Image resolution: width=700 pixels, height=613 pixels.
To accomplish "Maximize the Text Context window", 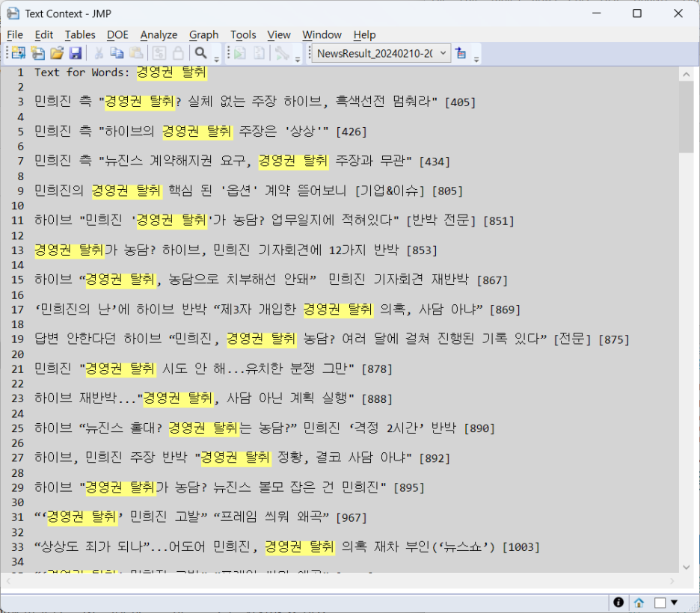I will 637,13.
